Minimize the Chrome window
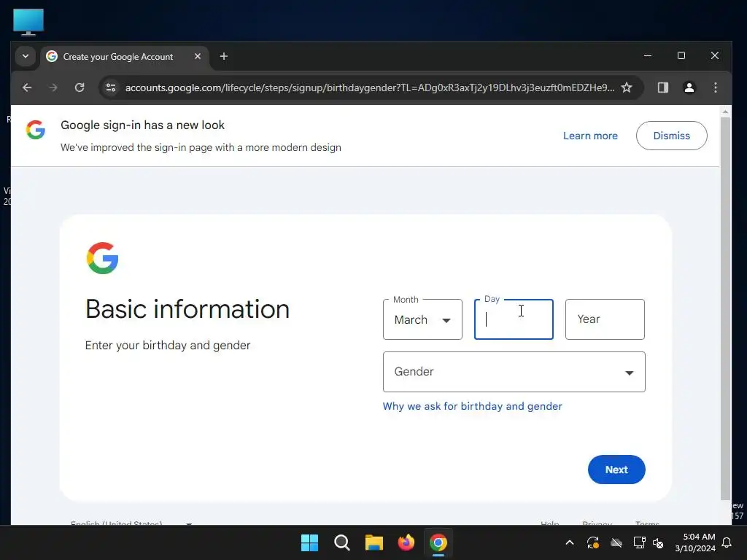747x560 pixels. pos(648,55)
